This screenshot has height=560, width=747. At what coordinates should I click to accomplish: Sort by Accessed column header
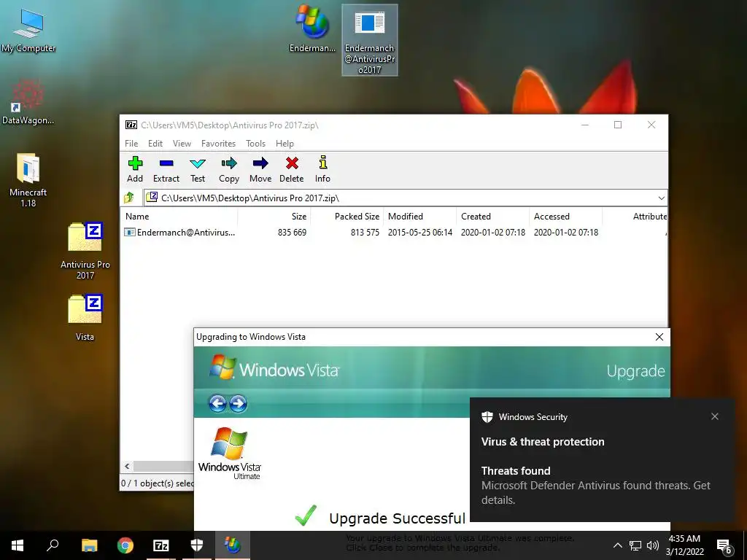pyautogui.click(x=565, y=216)
